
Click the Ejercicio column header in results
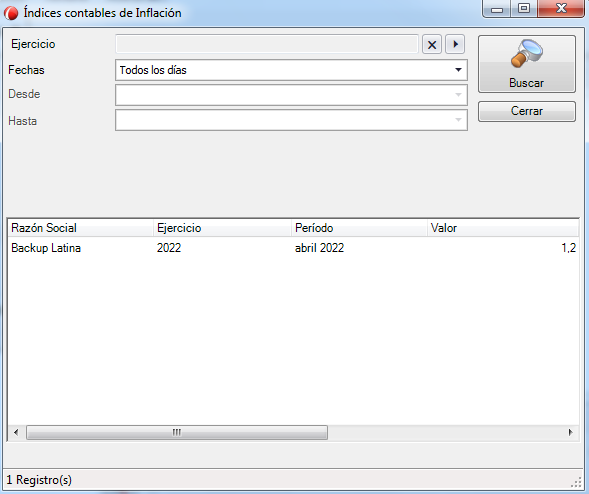pos(222,228)
